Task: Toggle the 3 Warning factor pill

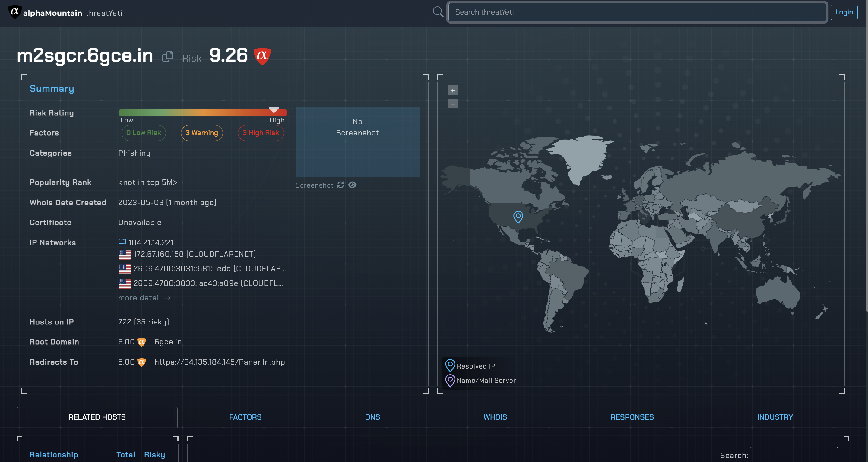Action: point(201,133)
